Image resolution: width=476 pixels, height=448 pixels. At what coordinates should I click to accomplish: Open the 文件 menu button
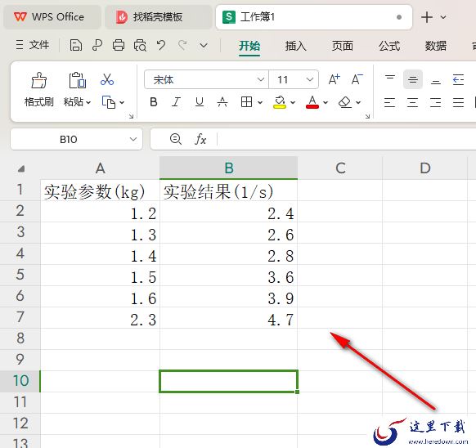coord(33,45)
